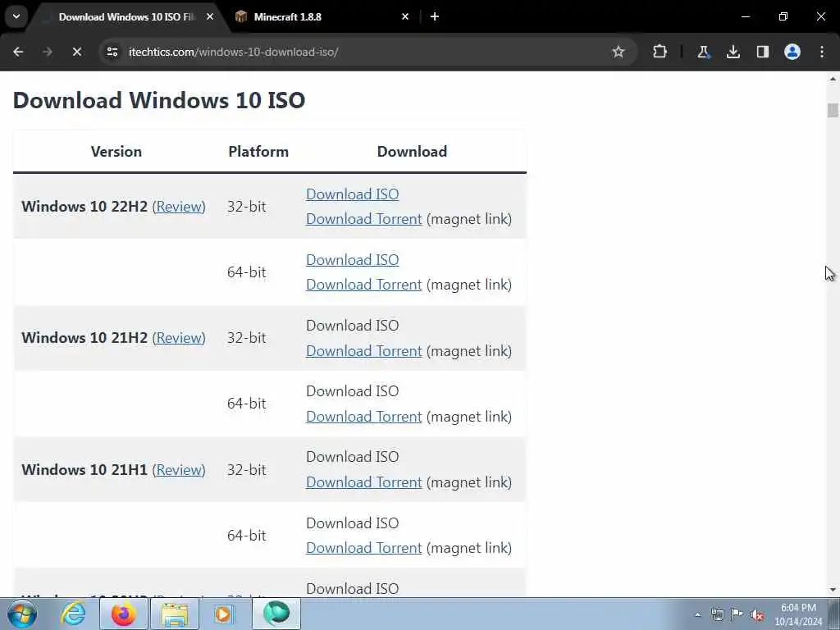Open the Extensions puzzle icon
Image resolution: width=840 pixels, height=630 pixels.
coord(660,52)
